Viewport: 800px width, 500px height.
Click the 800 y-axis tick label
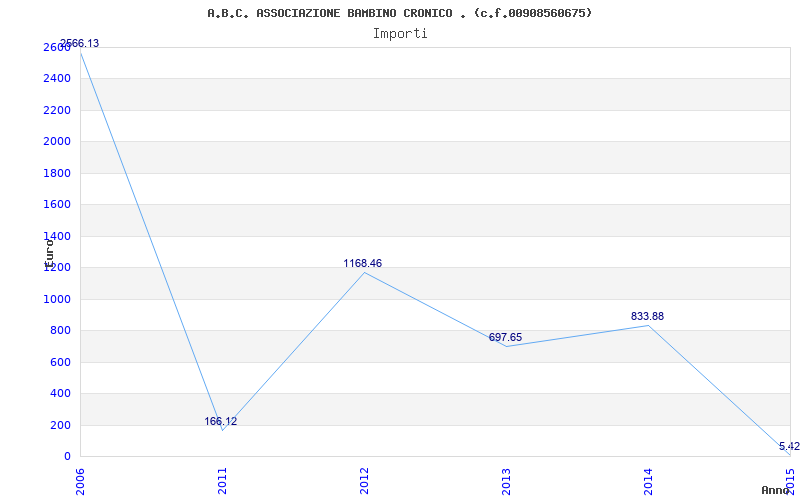59,331
